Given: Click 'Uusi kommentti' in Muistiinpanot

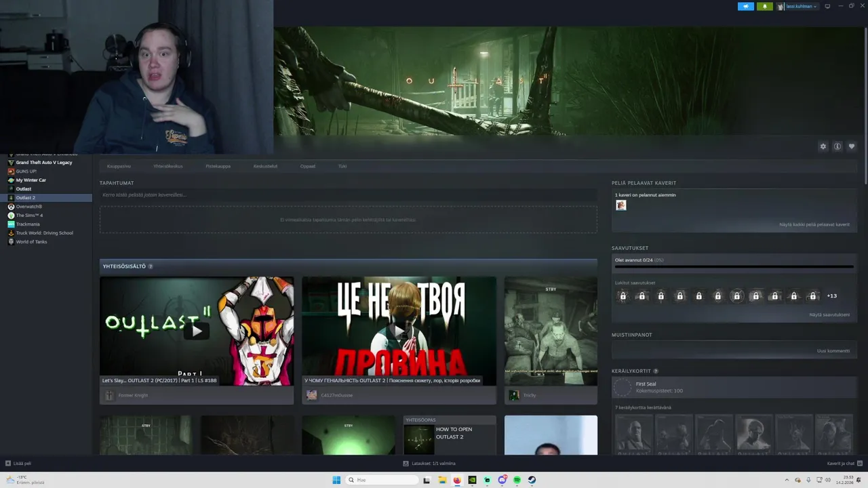Looking at the screenshot, I should [x=833, y=350].
